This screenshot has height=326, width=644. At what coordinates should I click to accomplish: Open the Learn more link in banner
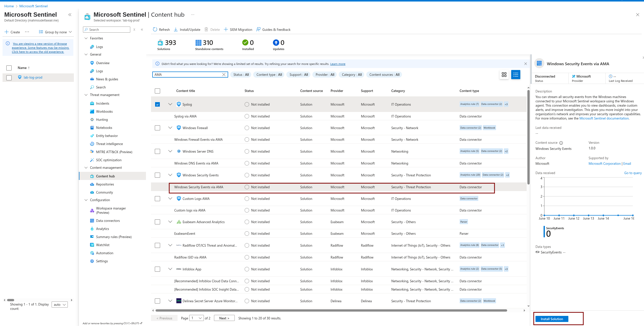338,64
